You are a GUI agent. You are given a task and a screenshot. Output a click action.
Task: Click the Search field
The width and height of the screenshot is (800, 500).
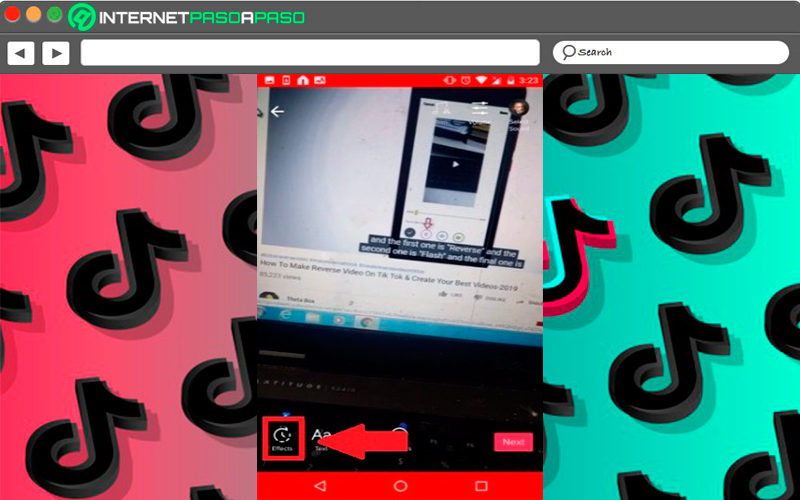point(671,52)
